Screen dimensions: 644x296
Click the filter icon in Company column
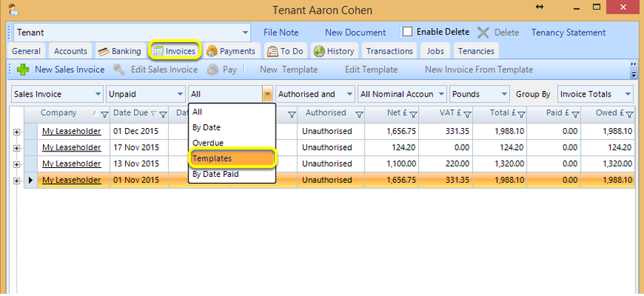[x=105, y=114]
